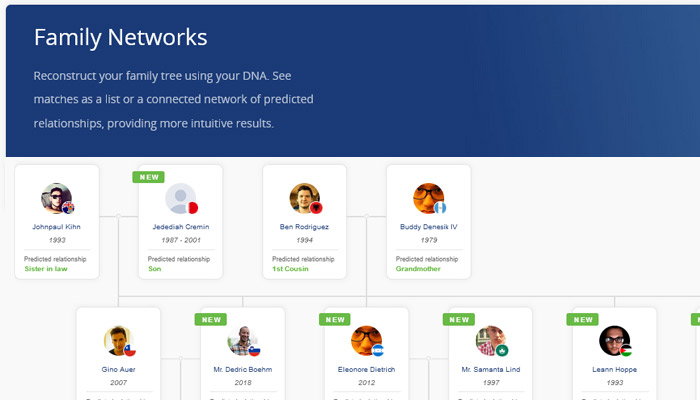Click the year '2012' under Eleonore Dietrich

[x=367, y=383]
